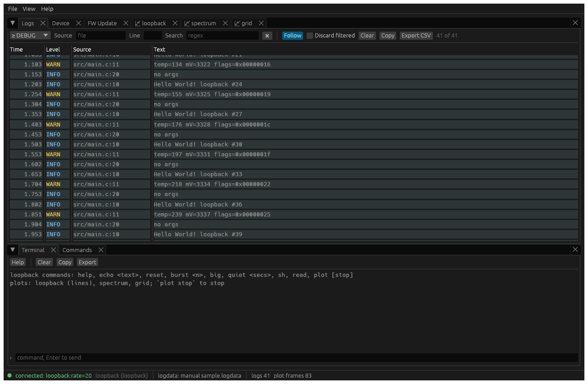
Task: Copy the terminal output
Action: (65, 262)
